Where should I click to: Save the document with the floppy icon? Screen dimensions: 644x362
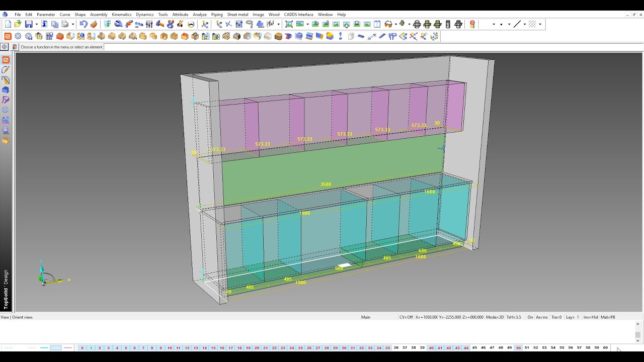(29, 24)
